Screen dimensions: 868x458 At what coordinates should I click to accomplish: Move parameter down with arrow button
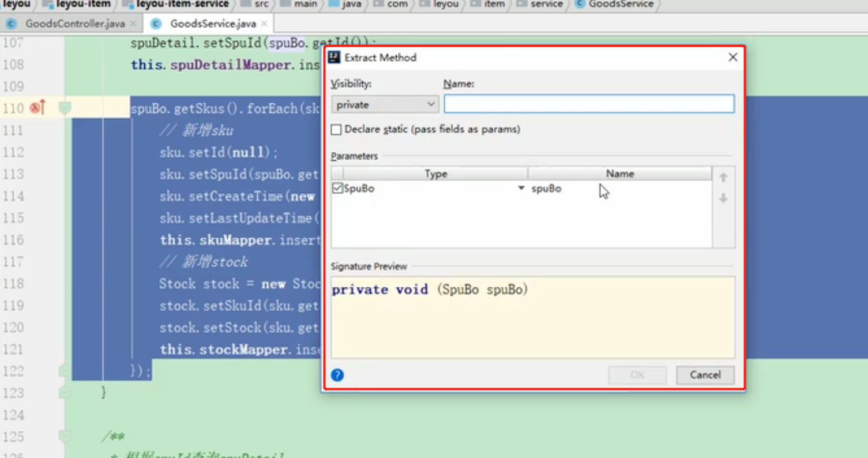[x=723, y=198]
